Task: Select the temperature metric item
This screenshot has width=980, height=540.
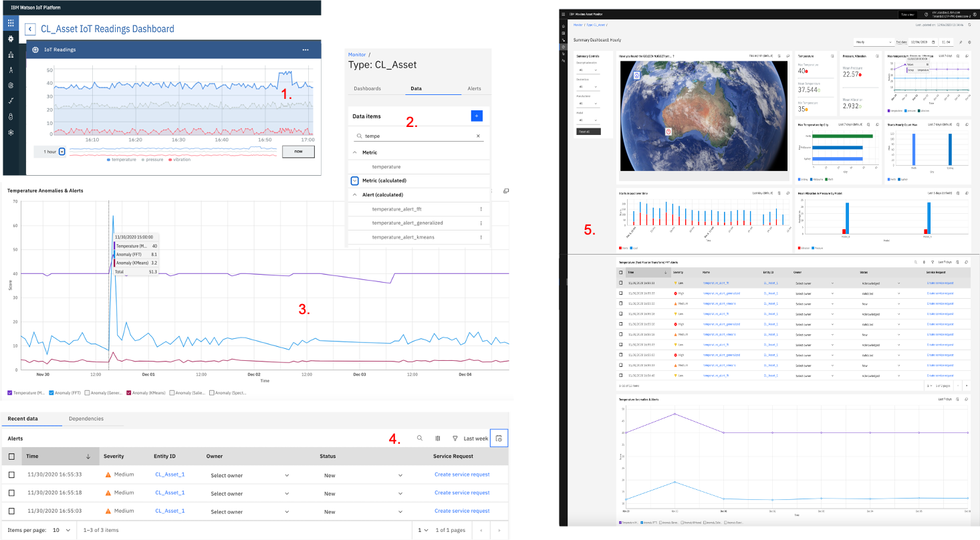Action: [386, 166]
